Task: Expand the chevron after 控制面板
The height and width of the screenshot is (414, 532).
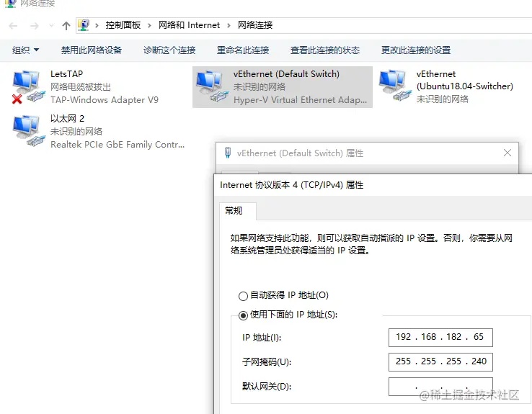Action: tap(149, 25)
